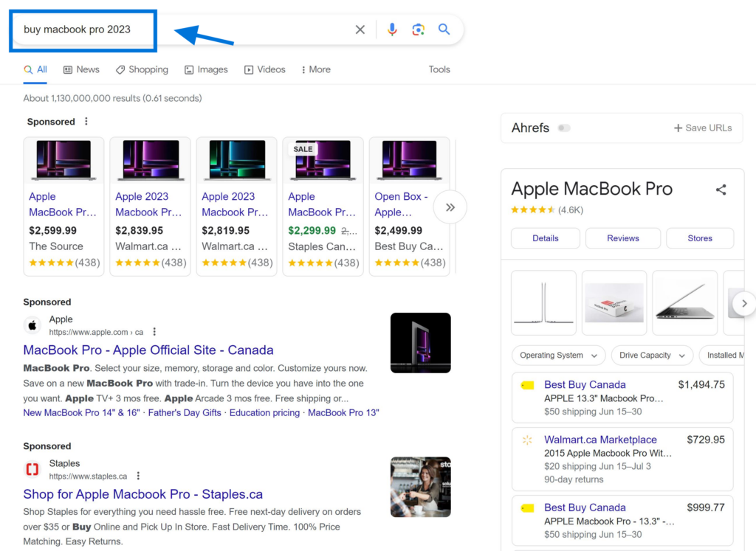
Task: Click the plus icon next to Save URLs
Action: pyautogui.click(x=680, y=128)
